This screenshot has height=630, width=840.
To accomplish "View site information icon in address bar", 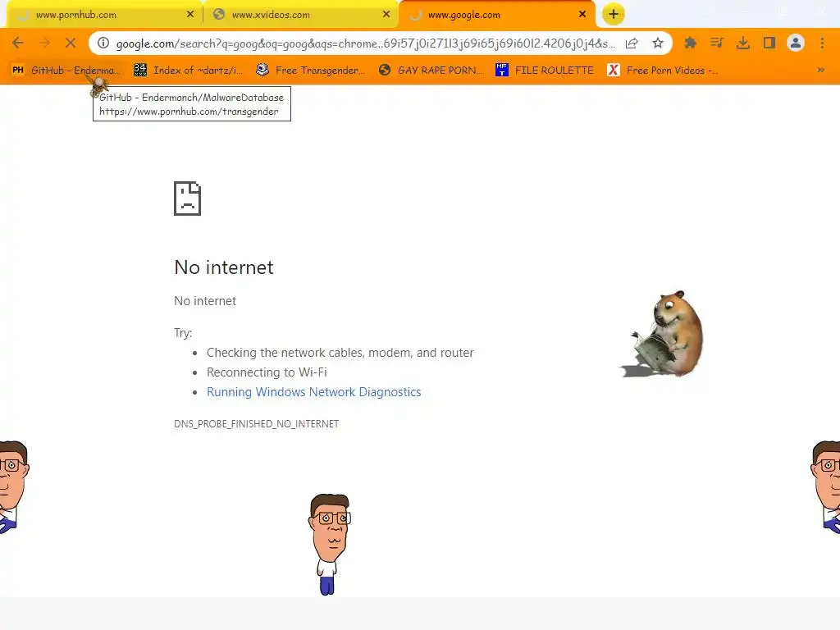I will (103, 43).
